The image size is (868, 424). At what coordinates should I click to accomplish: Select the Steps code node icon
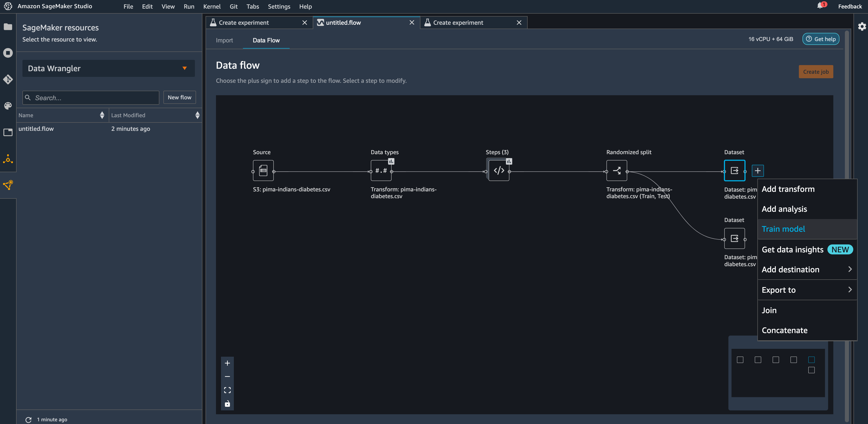[x=499, y=171]
